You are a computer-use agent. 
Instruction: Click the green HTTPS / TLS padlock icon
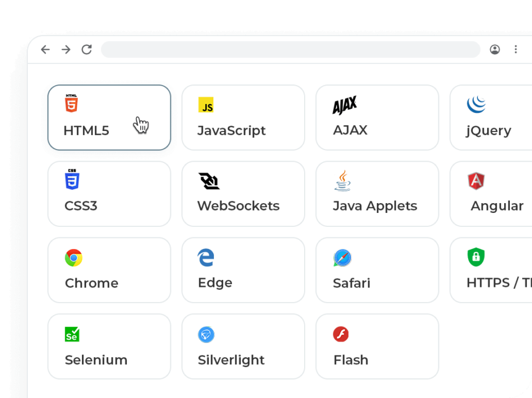477,258
